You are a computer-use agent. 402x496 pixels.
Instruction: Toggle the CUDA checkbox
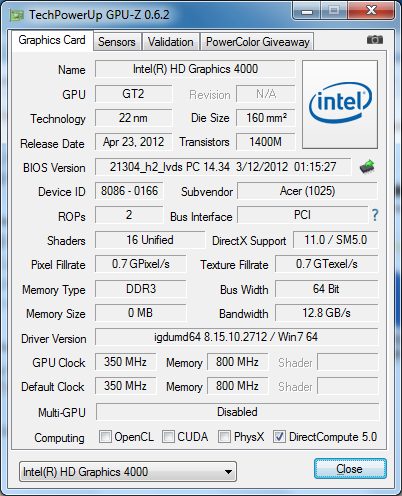[168, 436]
